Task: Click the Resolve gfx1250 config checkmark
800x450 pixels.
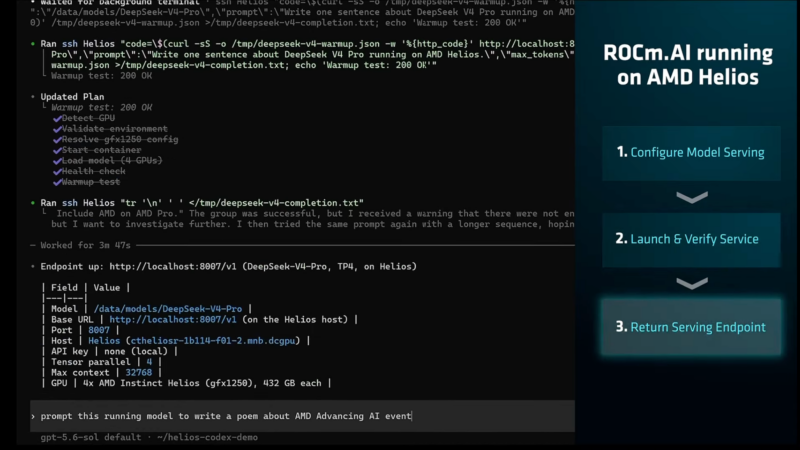Action: pos(57,140)
